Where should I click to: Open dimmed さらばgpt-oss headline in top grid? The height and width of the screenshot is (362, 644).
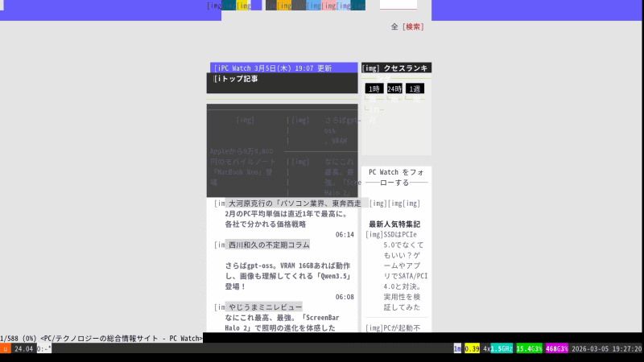tap(341, 130)
